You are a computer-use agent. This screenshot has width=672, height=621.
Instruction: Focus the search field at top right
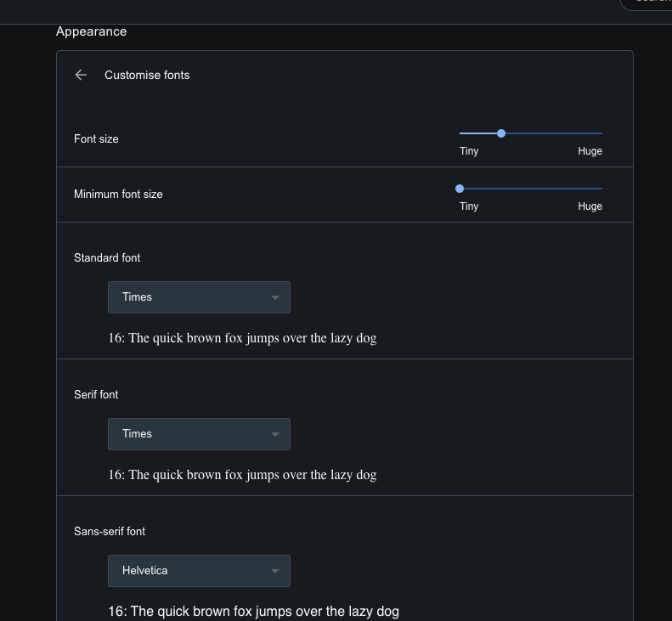tap(650, 3)
